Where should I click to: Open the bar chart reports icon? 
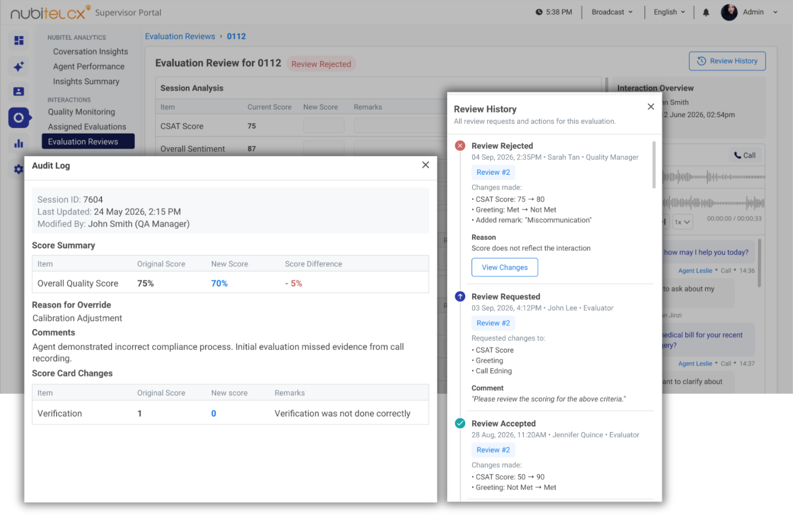coord(19,143)
